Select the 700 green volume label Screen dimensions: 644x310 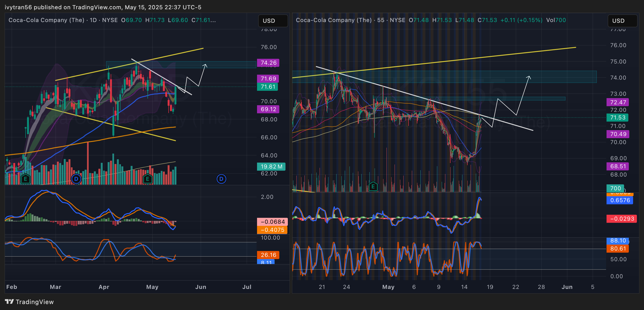tap(615, 188)
